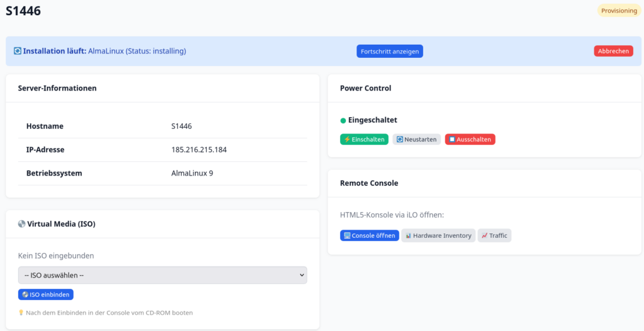Click the AlmaLinux 9 operating system value
Image resolution: width=644 pixels, height=331 pixels.
[x=192, y=173]
